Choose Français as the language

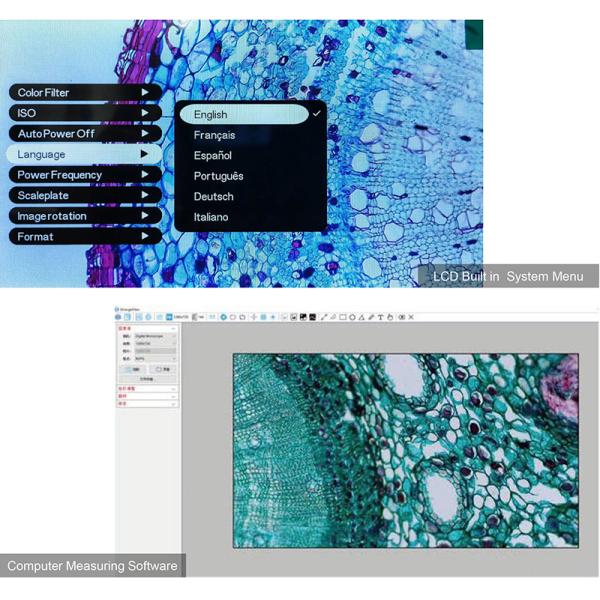click(215, 135)
